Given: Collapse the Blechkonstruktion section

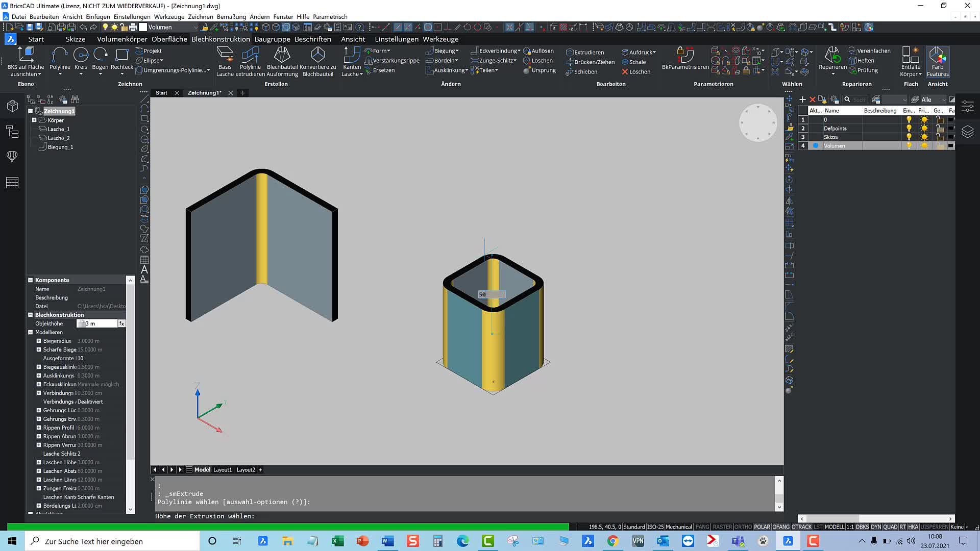Looking at the screenshot, I should (30, 315).
